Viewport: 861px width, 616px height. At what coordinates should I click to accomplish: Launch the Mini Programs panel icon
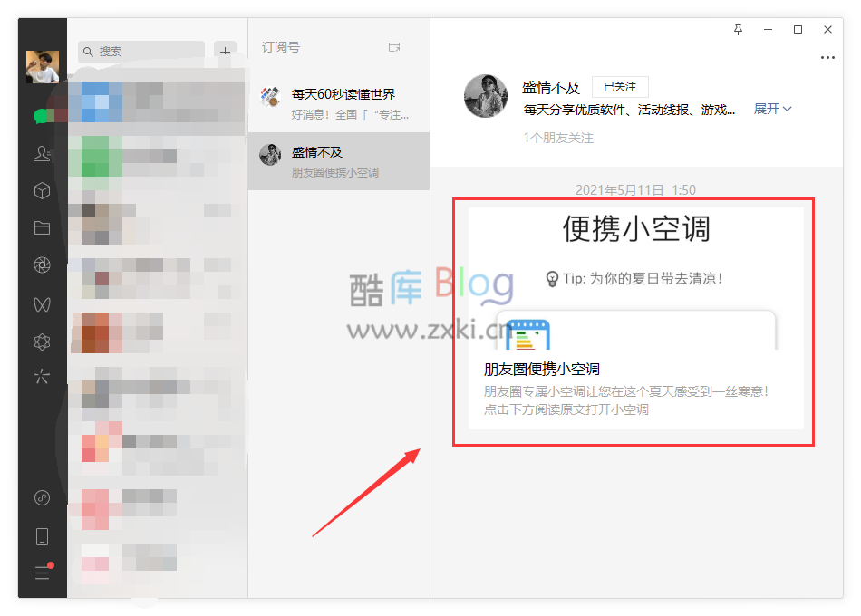coord(42,342)
